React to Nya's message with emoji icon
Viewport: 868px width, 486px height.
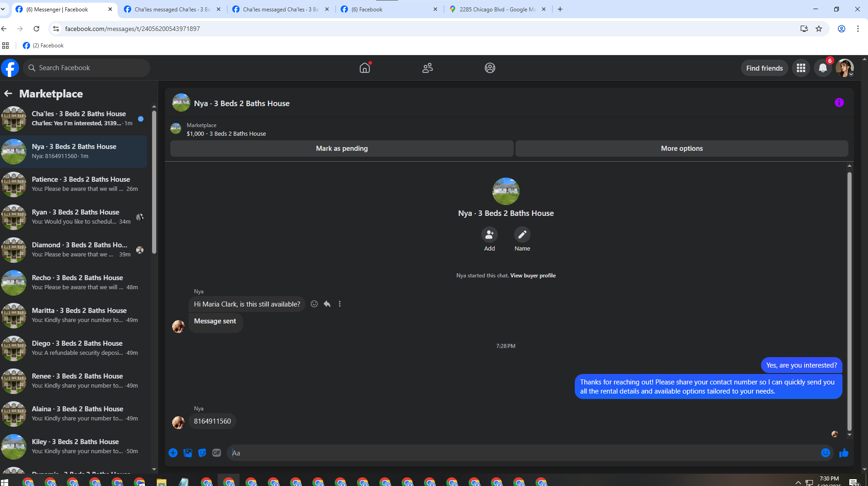(314, 304)
